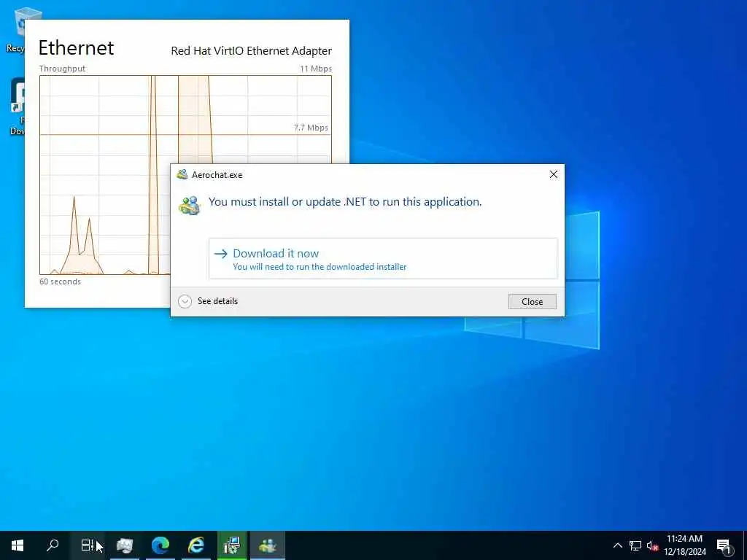Click the Aerochat icon in dialog title bar
The image size is (747, 560).
pos(182,174)
